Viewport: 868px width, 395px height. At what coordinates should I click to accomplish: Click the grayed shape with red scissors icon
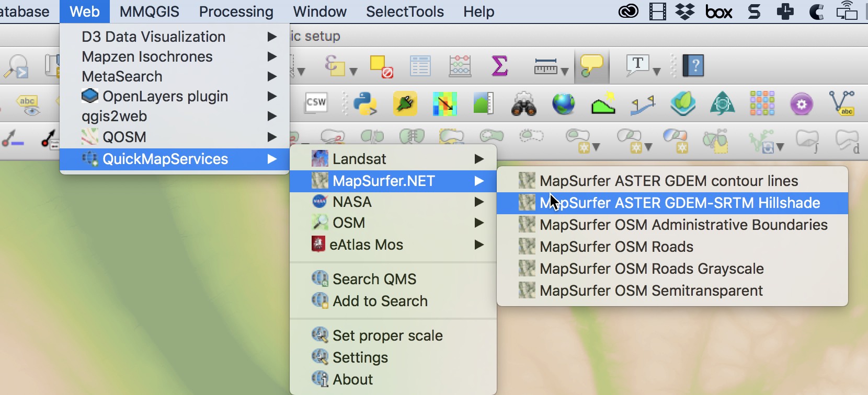[333, 138]
